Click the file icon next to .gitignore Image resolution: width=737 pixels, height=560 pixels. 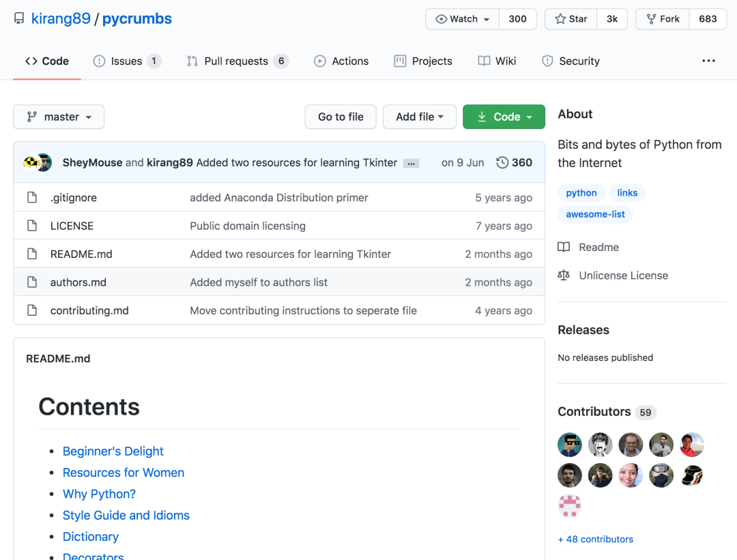pos(32,197)
